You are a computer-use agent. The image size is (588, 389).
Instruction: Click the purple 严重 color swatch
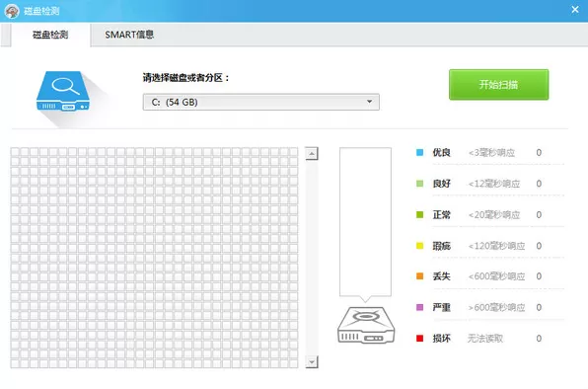click(x=419, y=307)
